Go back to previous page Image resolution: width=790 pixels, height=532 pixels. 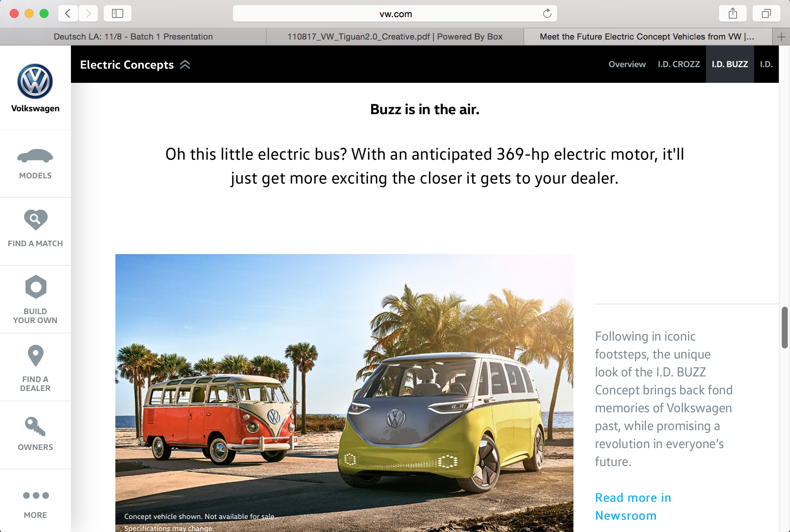pyautogui.click(x=68, y=14)
